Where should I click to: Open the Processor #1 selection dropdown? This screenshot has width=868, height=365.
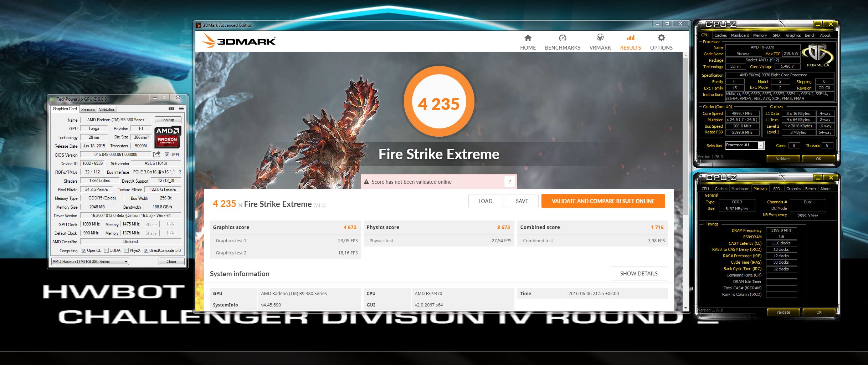point(745,145)
